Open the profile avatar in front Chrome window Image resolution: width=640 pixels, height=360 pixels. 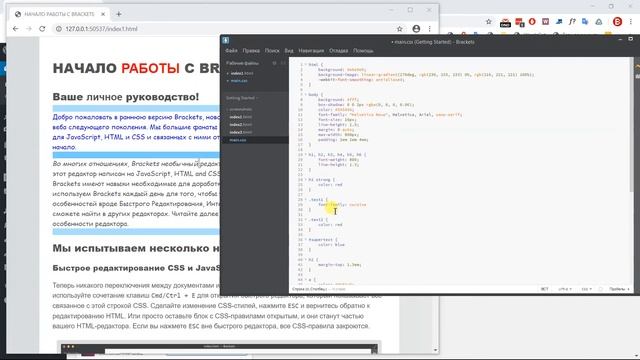pyautogui.click(x=416, y=29)
